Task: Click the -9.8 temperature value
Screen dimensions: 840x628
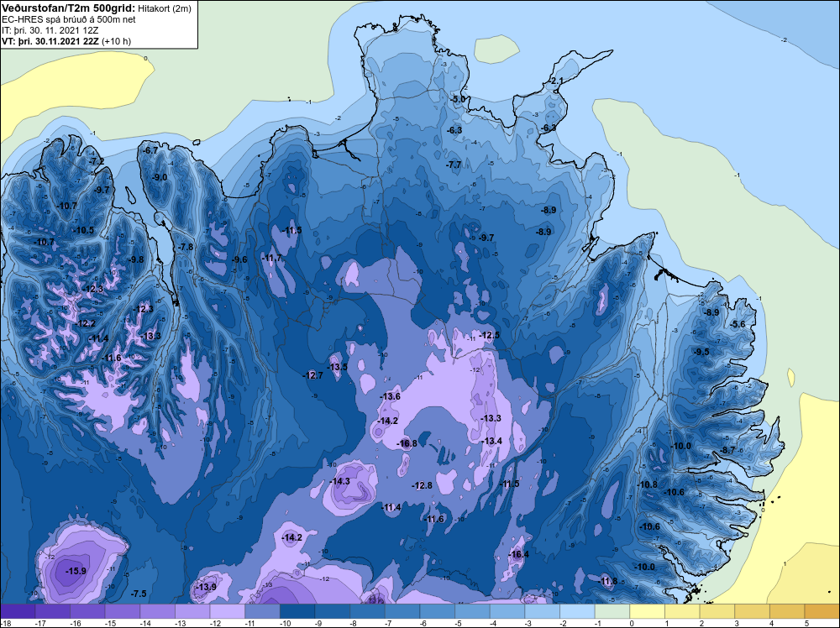Action: pos(136,259)
